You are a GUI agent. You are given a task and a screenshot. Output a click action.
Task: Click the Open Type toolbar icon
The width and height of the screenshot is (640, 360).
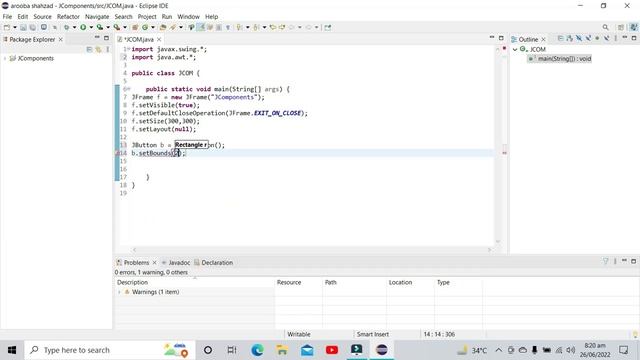tap(163, 27)
